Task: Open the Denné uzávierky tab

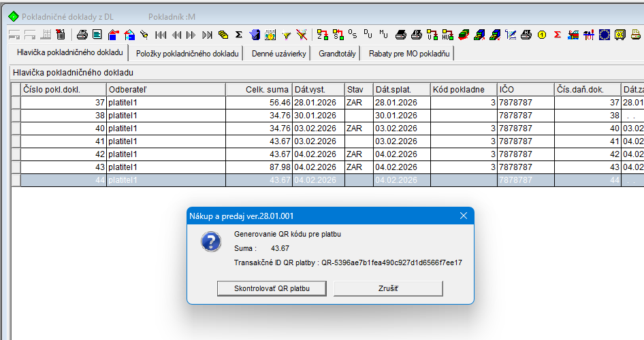Action: tap(278, 53)
